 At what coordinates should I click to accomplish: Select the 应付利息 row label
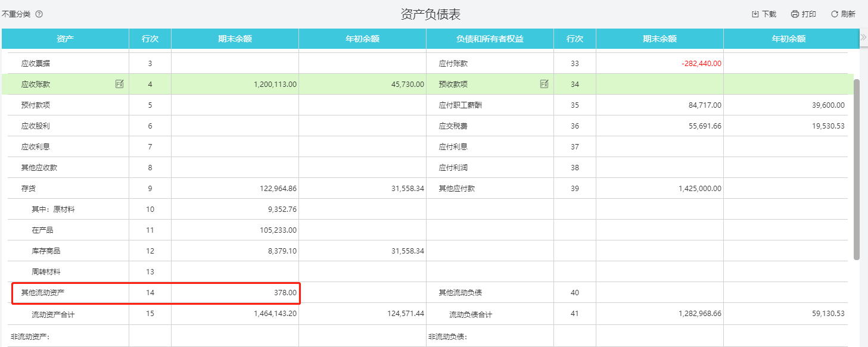pyautogui.click(x=453, y=146)
